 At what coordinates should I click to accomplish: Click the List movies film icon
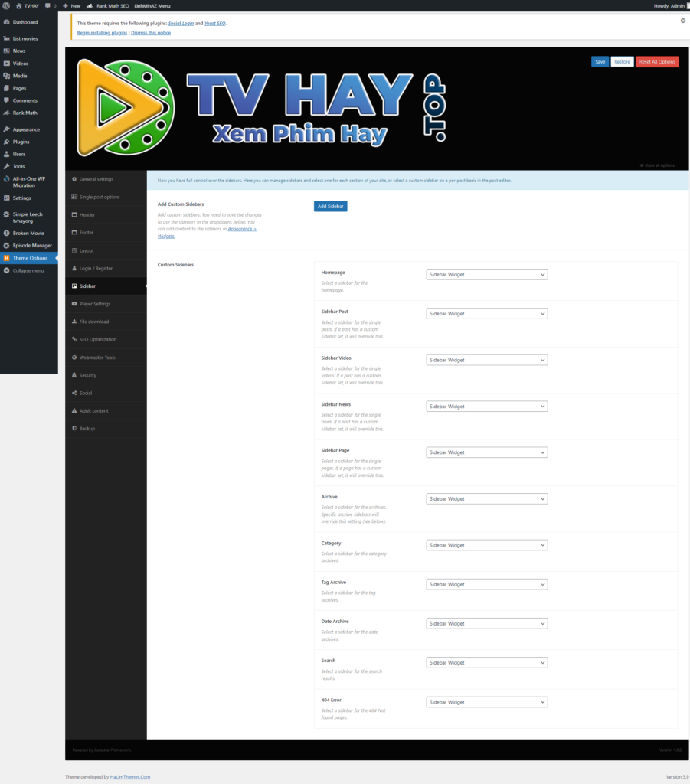click(x=6, y=38)
